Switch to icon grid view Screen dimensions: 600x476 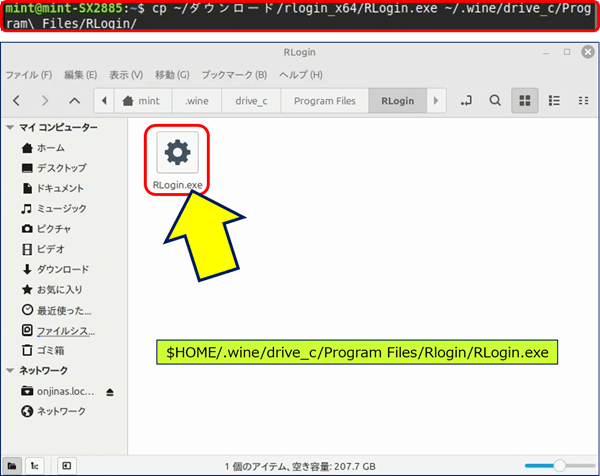[x=525, y=101]
